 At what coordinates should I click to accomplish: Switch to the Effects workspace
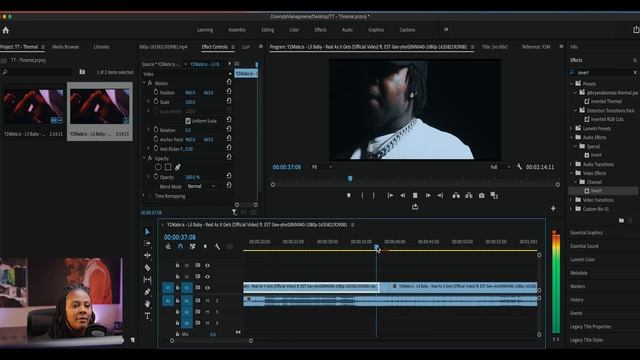coord(320,30)
